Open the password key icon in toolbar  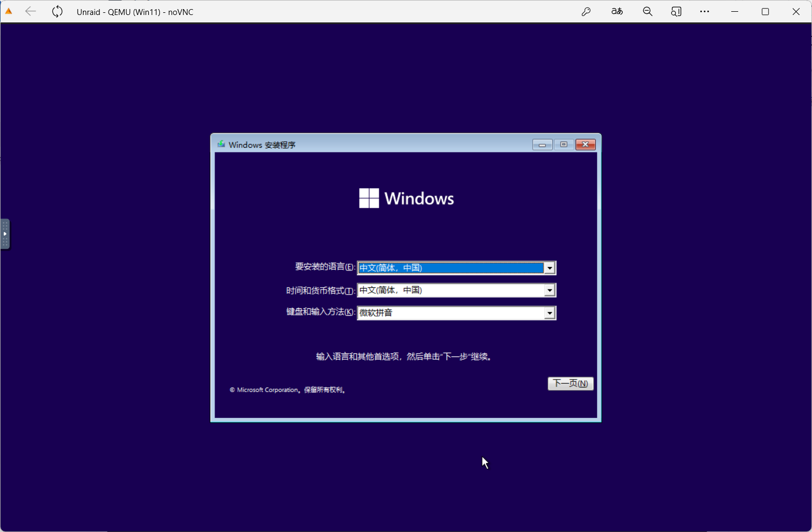point(586,11)
